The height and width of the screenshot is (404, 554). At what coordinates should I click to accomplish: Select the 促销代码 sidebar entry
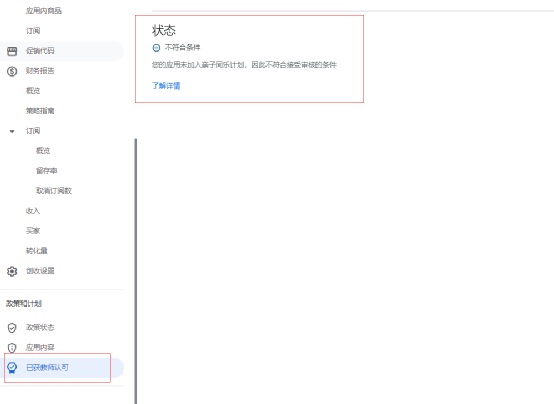coord(62,51)
